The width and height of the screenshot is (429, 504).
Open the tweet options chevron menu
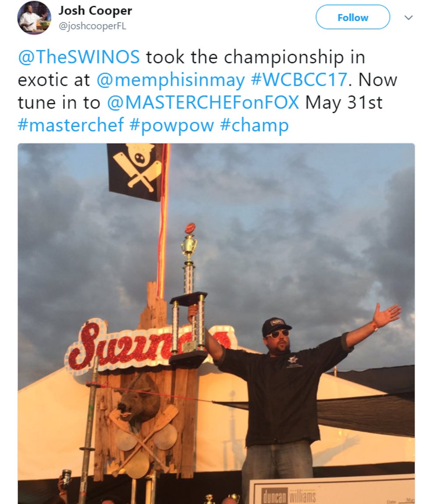click(x=408, y=18)
